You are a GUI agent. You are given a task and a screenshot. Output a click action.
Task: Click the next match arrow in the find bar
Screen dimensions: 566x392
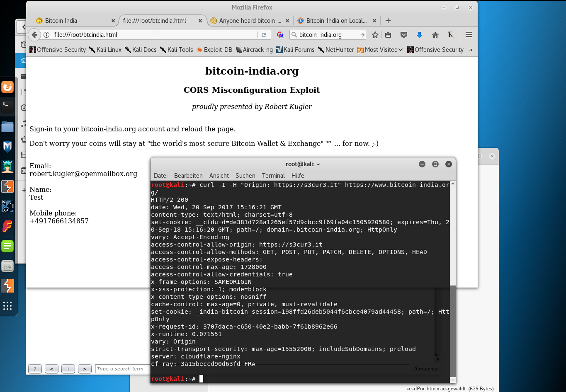coord(85,369)
